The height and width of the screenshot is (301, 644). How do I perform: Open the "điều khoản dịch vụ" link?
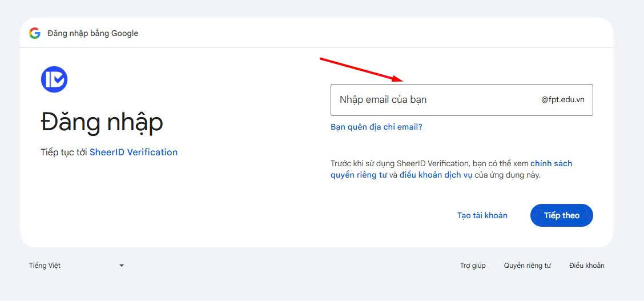click(436, 175)
